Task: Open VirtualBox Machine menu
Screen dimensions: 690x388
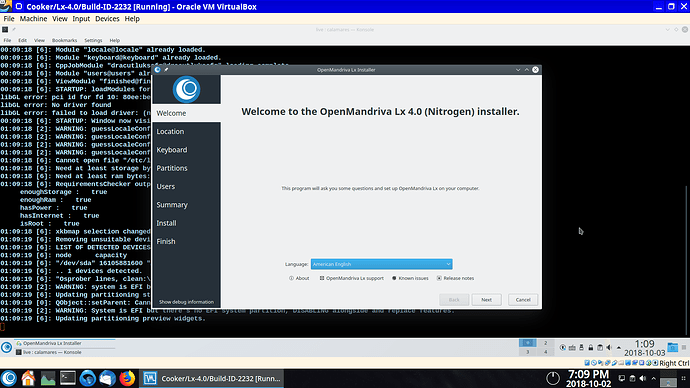Action: (x=33, y=18)
